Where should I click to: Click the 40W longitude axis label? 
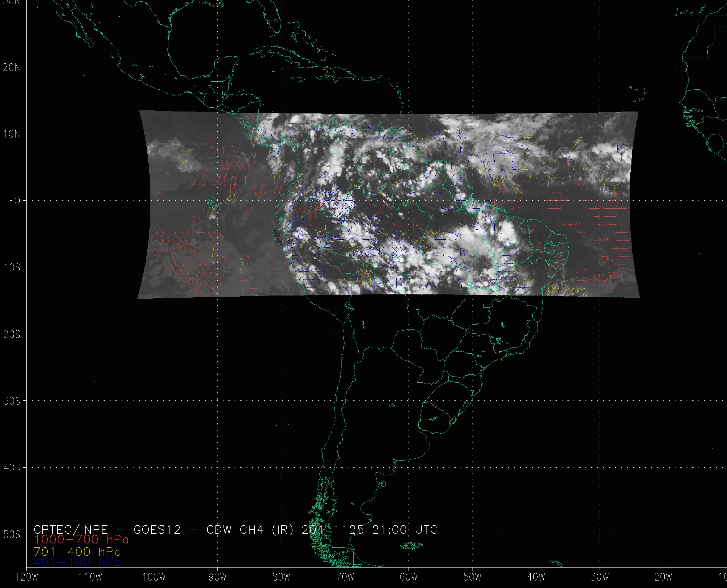point(536,577)
